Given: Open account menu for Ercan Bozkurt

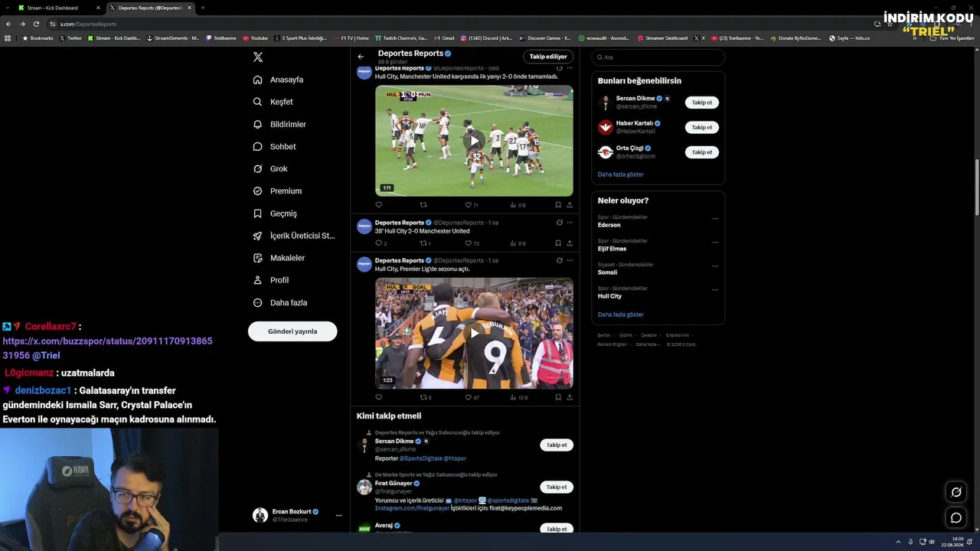Looking at the screenshot, I should (x=297, y=516).
